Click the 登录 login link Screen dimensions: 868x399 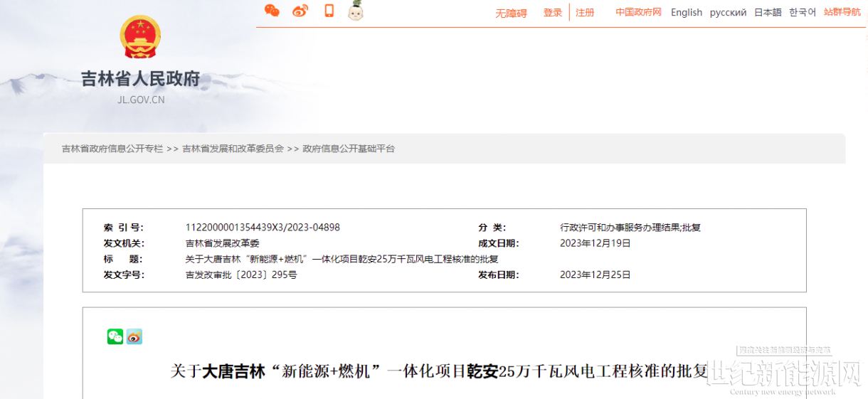[x=553, y=13]
